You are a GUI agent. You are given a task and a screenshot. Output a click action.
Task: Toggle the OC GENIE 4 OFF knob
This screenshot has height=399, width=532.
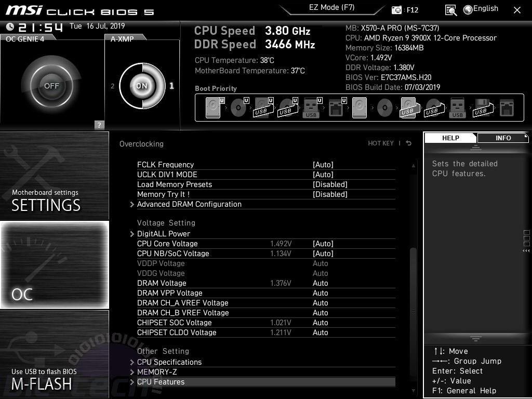click(x=51, y=86)
